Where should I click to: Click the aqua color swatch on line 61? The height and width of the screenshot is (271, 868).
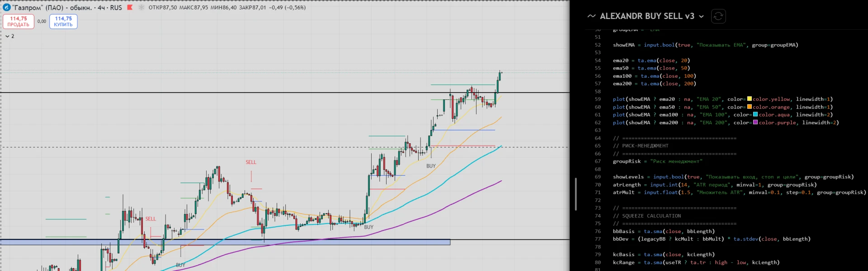(x=755, y=114)
